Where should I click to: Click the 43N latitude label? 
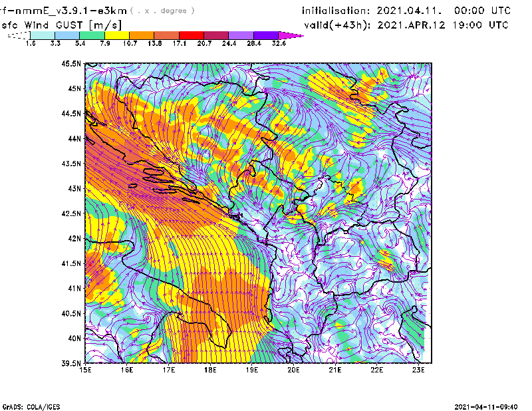click(x=74, y=188)
